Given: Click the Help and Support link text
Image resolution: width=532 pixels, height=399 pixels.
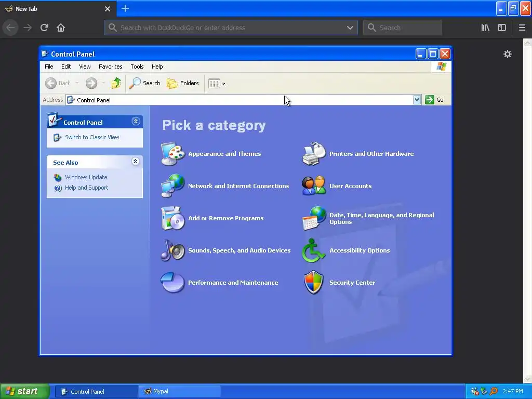Looking at the screenshot, I should [87, 188].
